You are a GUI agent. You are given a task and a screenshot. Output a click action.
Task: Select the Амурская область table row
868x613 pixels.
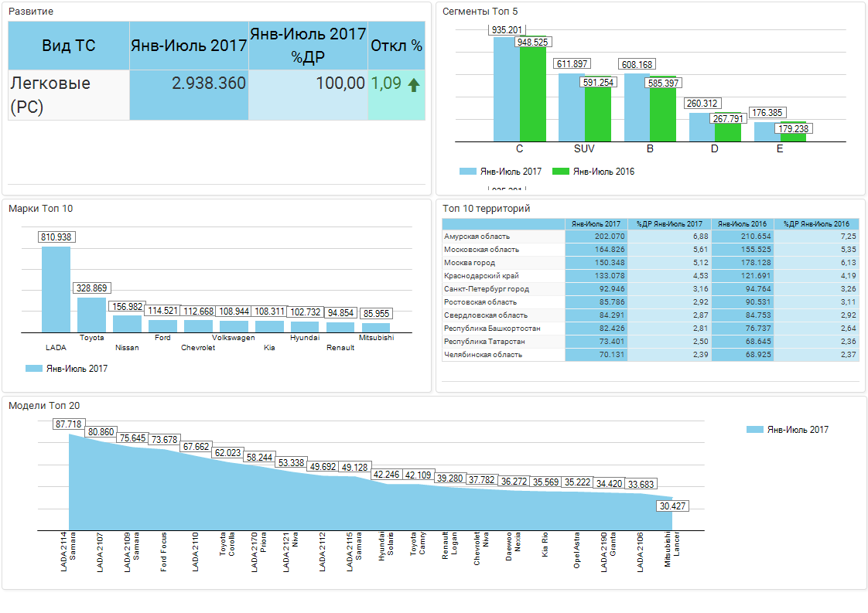tap(477, 237)
